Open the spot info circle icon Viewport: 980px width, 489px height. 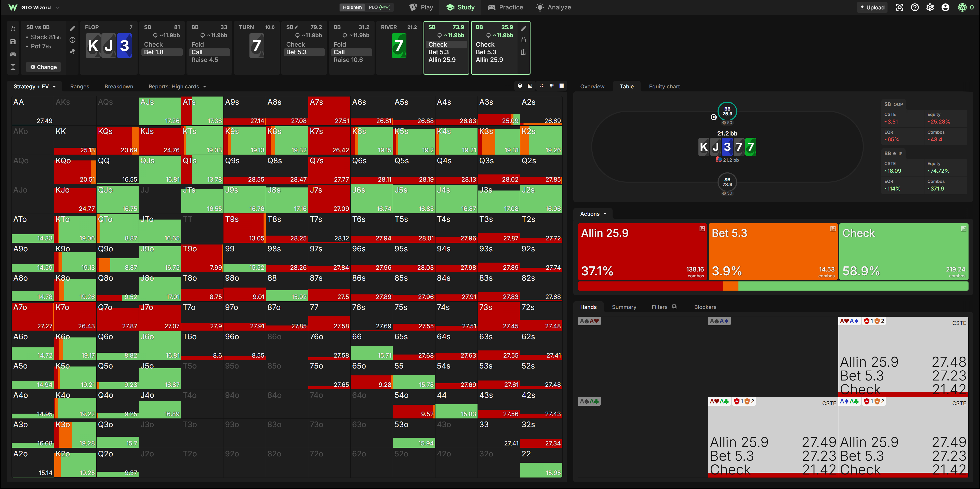point(72,40)
